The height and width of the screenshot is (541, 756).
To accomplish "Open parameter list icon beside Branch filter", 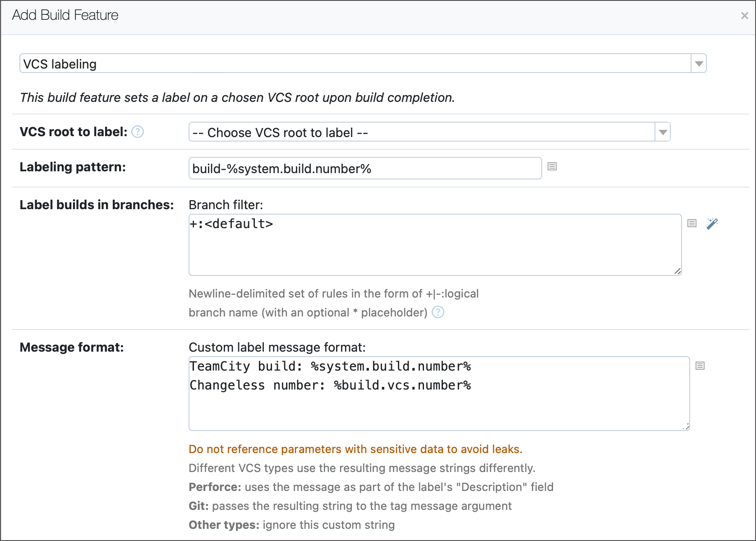I will pyautogui.click(x=691, y=223).
